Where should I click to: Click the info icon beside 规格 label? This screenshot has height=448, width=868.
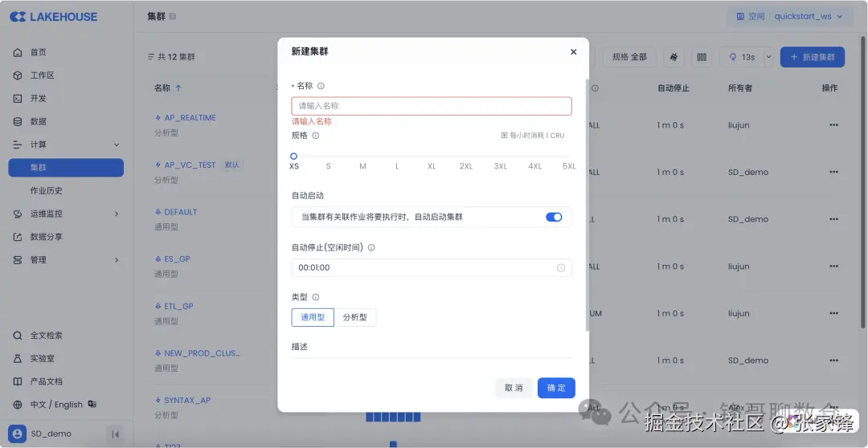click(316, 136)
